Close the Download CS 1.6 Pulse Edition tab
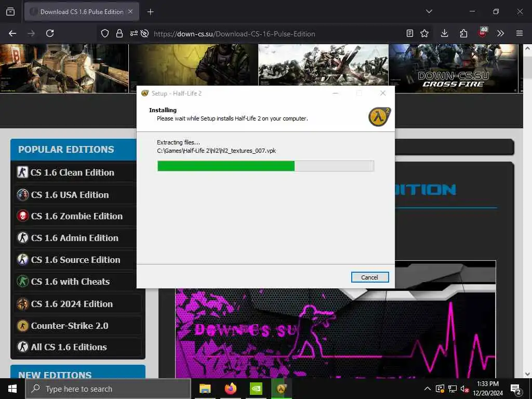The width and height of the screenshot is (532, 399). coord(130,11)
